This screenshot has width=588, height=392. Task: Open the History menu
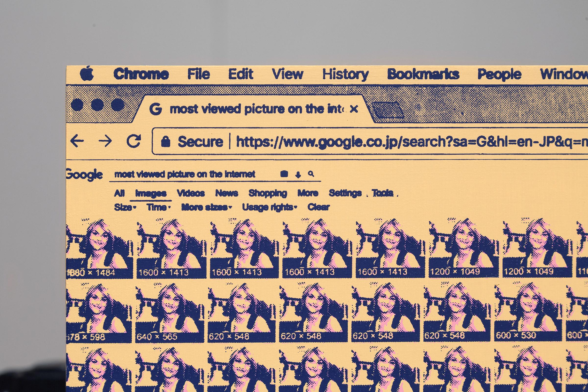(x=345, y=75)
